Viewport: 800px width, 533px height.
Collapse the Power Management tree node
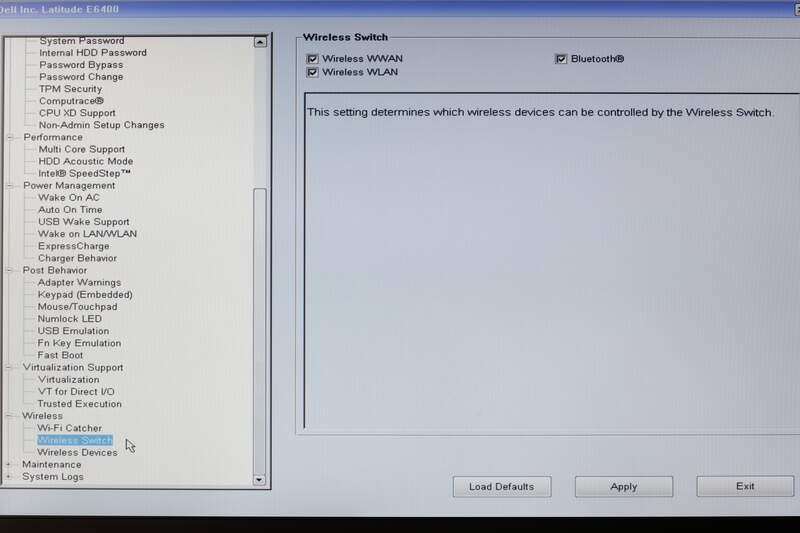9,186
